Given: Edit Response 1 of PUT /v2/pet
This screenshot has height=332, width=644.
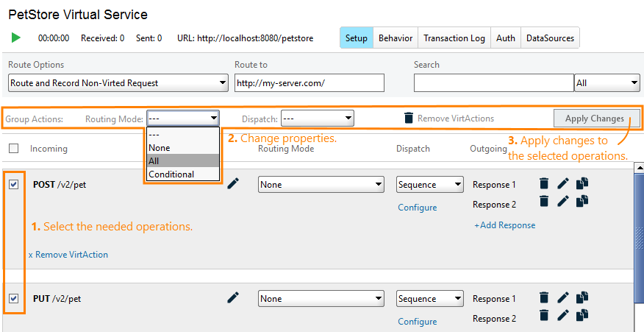Looking at the screenshot, I should pyautogui.click(x=563, y=297).
